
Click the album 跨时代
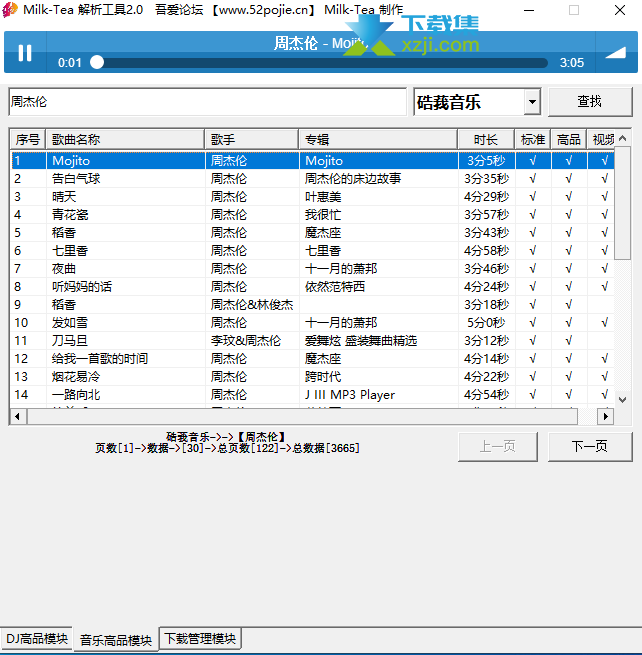click(x=323, y=376)
